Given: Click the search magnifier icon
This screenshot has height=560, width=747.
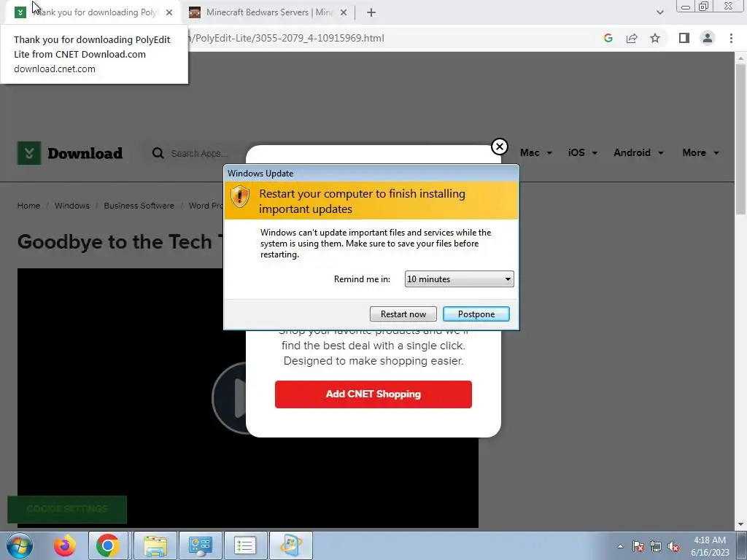Looking at the screenshot, I should click(x=158, y=153).
